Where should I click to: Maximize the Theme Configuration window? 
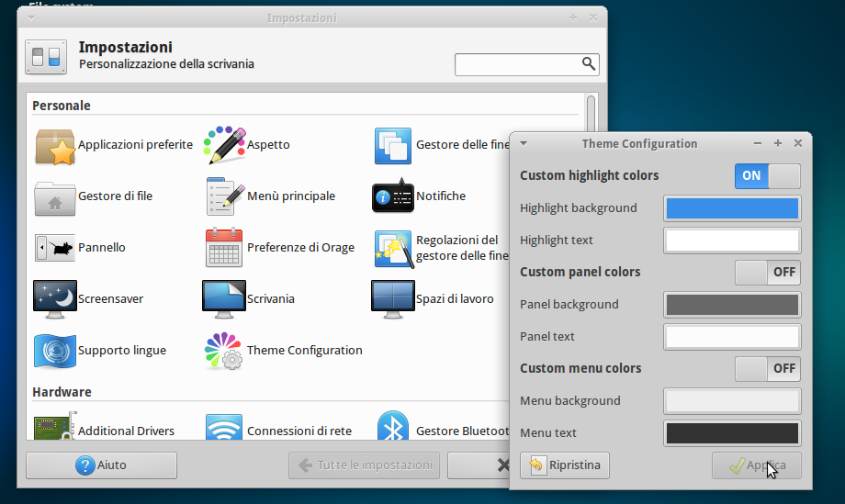778,143
